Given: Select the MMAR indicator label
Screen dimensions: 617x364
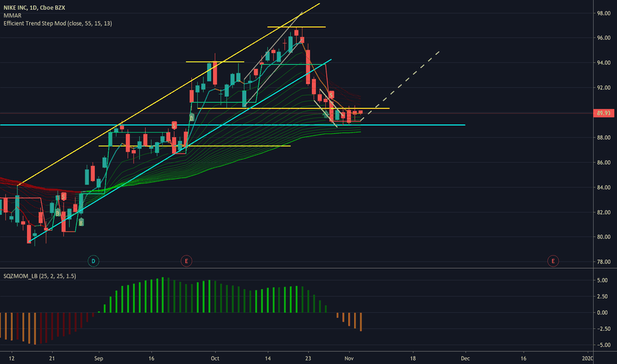Looking at the screenshot, I should [x=12, y=15].
